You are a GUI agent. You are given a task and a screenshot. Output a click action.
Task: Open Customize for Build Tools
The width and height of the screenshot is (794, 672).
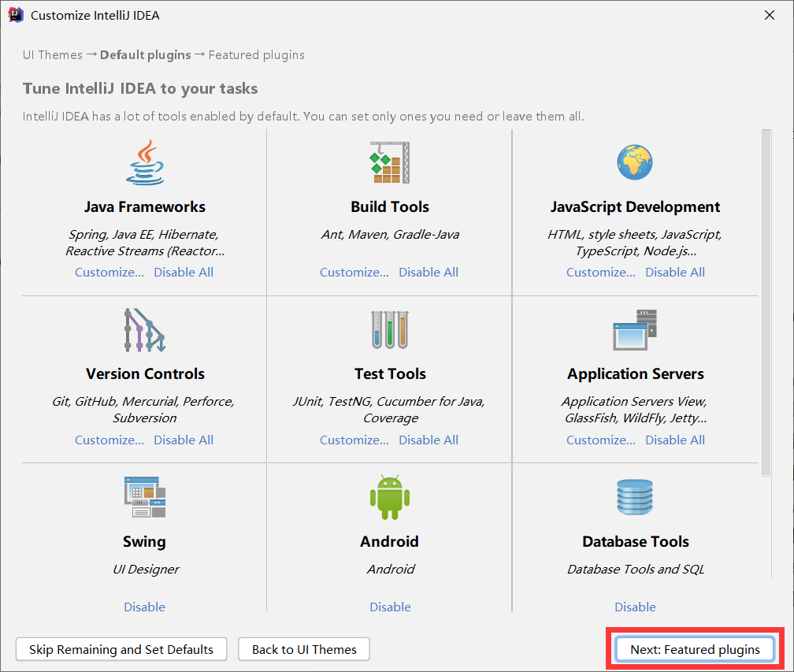pyautogui.click(x=354, y=273)
